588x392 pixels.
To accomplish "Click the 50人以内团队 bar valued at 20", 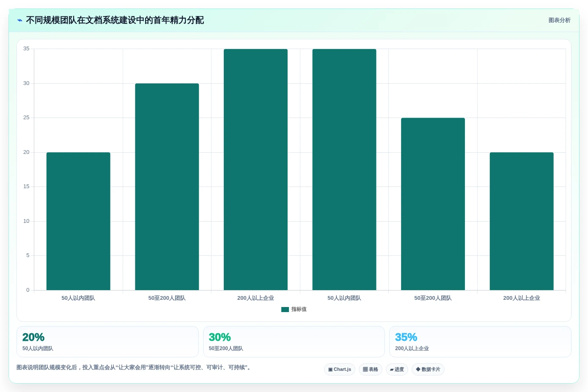I will (x=78, y=221).
